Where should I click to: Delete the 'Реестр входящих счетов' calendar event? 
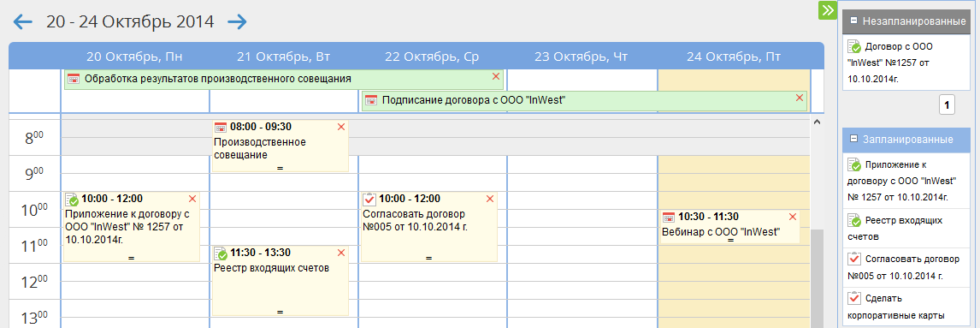click(340, 253)
